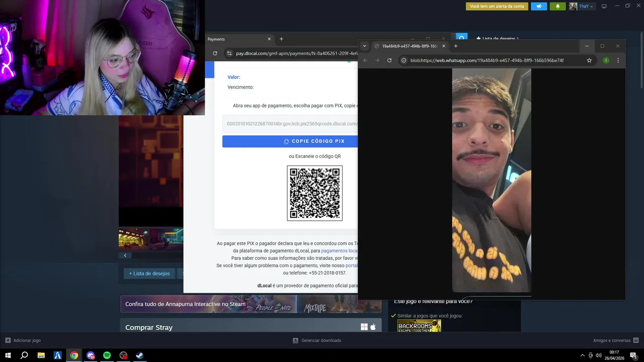
Task: Open new tab in Payments window
Action: 281,39
